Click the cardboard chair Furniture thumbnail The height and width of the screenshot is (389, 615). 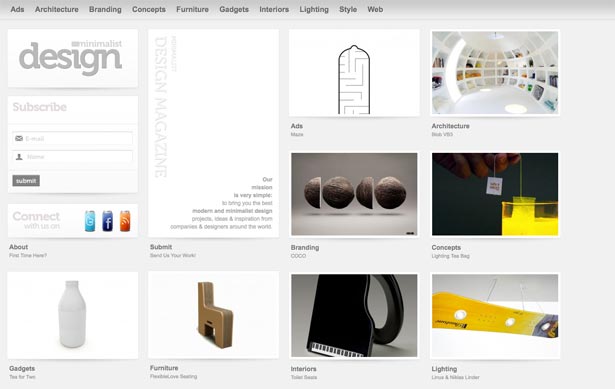(x=213, y=315)
